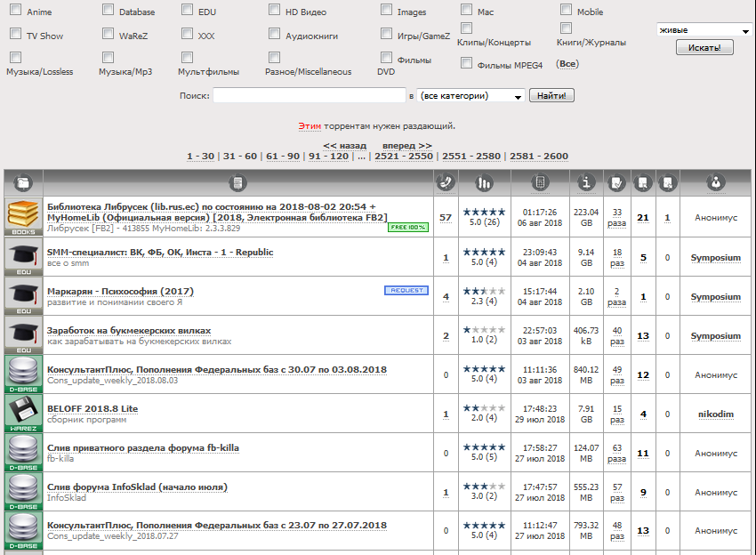The height and width of the screenshot is (555, 756).
Task: Sort by size info column icon
Action: 585,183
